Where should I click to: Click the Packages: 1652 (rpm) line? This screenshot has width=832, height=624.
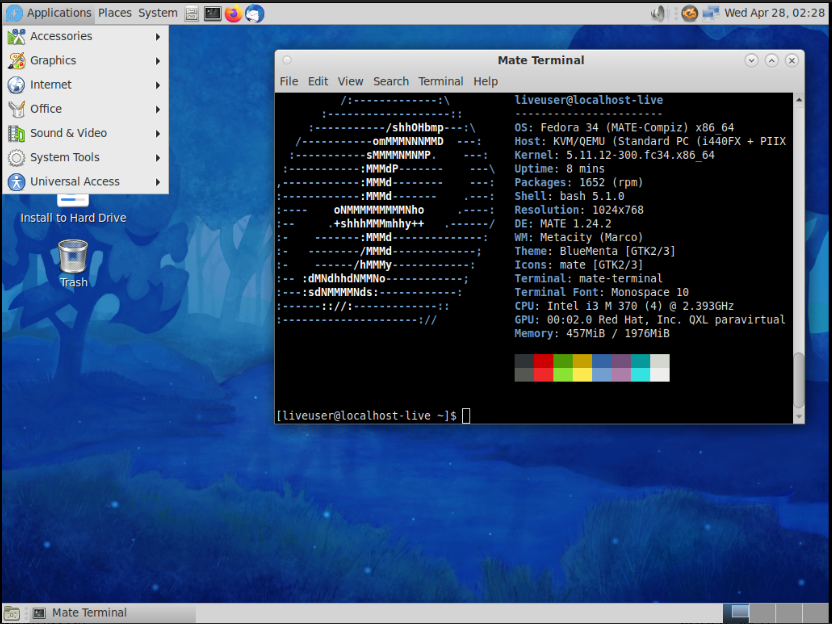tap(578, 183)
